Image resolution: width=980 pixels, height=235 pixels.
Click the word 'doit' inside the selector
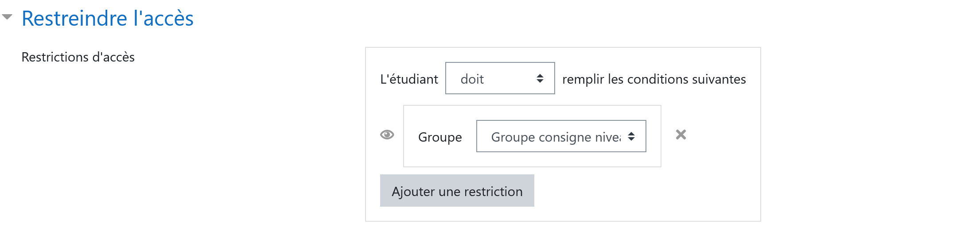pos(472,79)
